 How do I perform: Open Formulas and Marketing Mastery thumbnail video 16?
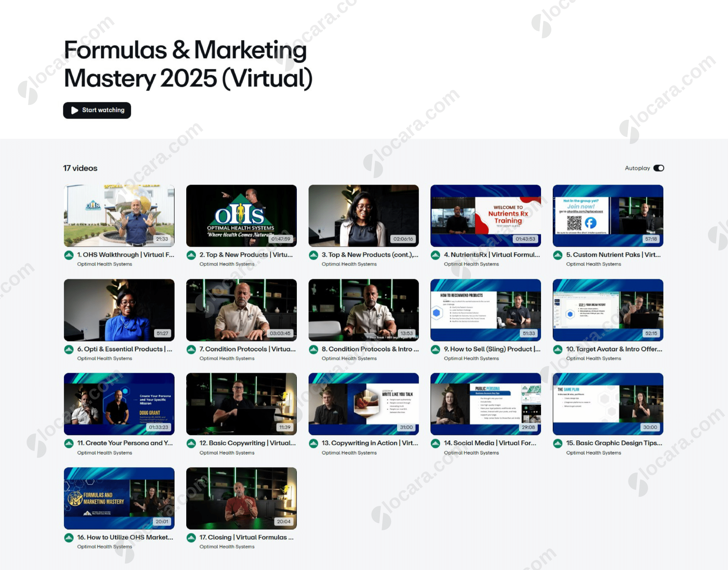point(119,498)
